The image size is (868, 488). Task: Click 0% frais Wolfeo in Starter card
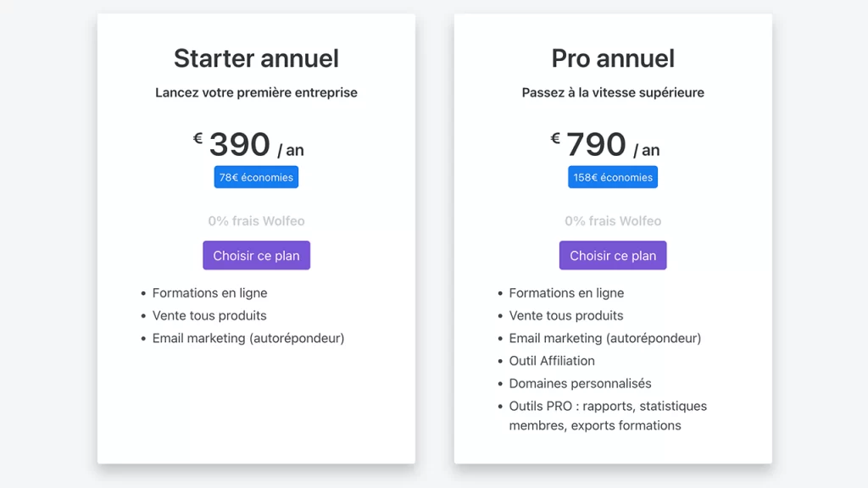click(x=256, y=221)
